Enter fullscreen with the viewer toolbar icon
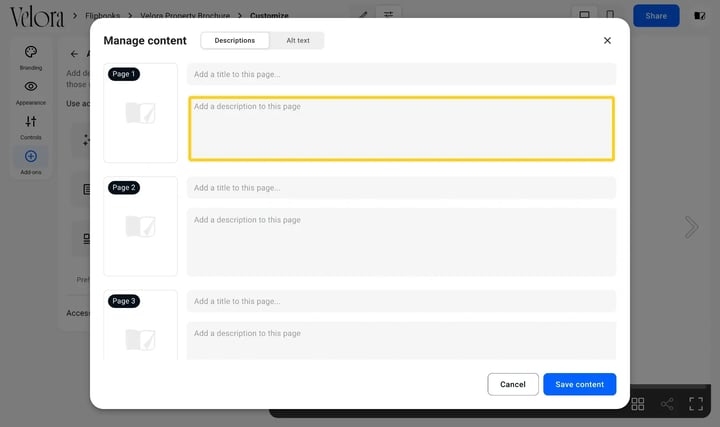This screenshot has height=427, width=720. [x=696, y=404]
